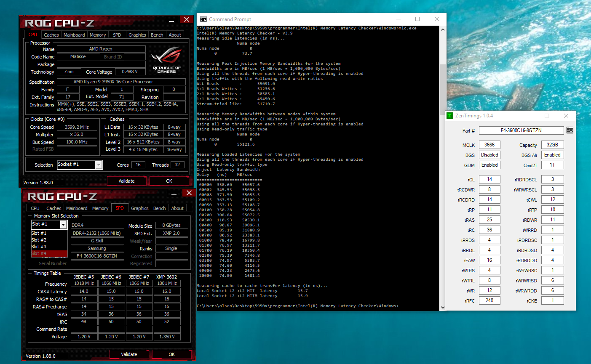591x364 pixels.
Task: Click the tFAW value 16
Action: coord(489,260)
